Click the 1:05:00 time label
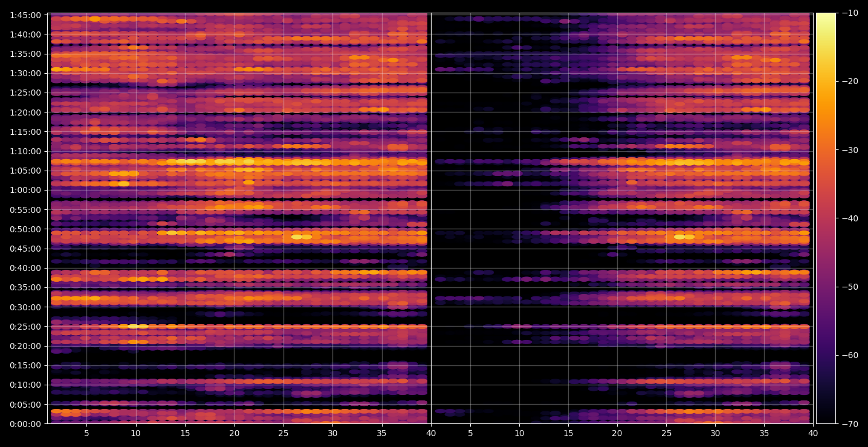 click(x=25, y=171)
